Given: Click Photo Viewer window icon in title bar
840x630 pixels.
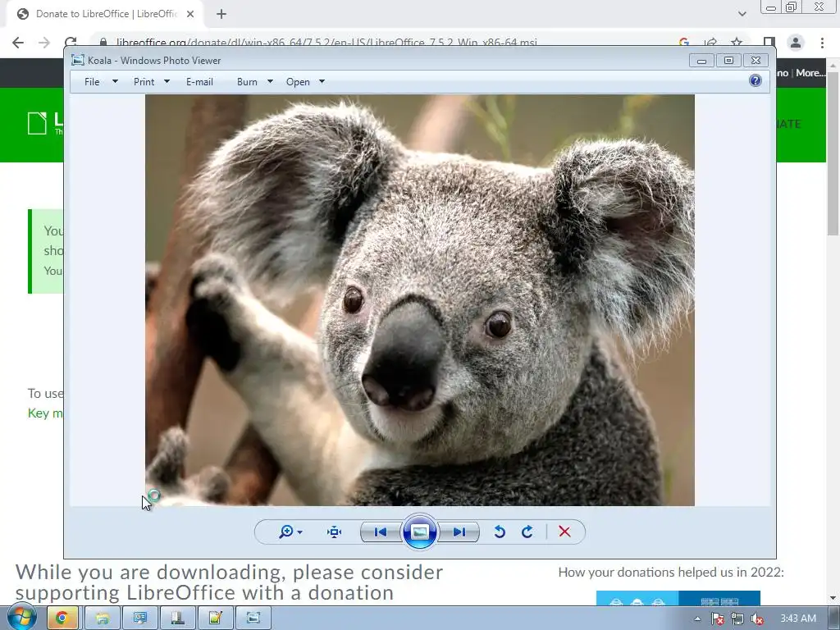Looking at the screenshot, I should 78,60.
